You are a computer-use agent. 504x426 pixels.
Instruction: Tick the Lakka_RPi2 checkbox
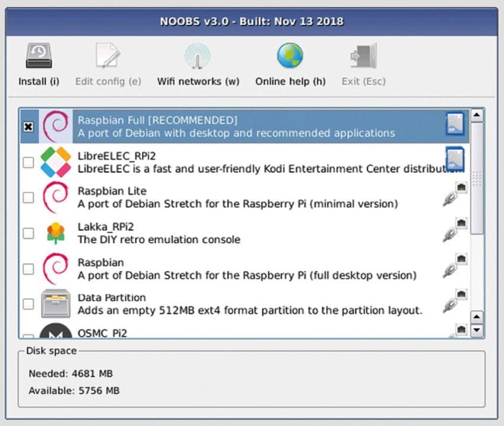(28, 233)
